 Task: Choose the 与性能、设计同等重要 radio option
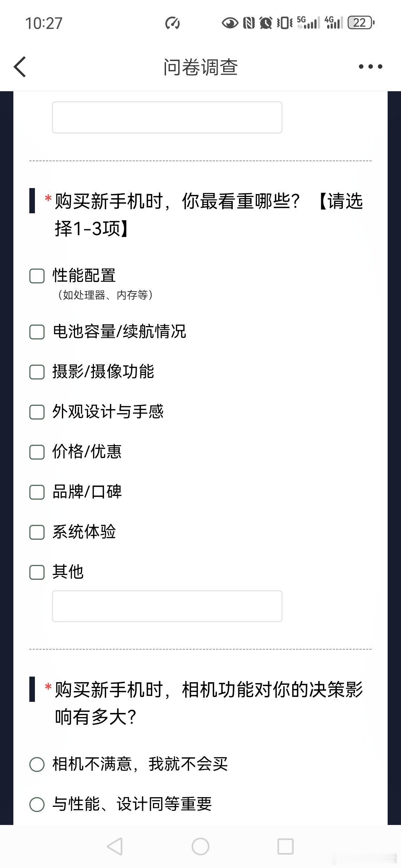(37, 805)
